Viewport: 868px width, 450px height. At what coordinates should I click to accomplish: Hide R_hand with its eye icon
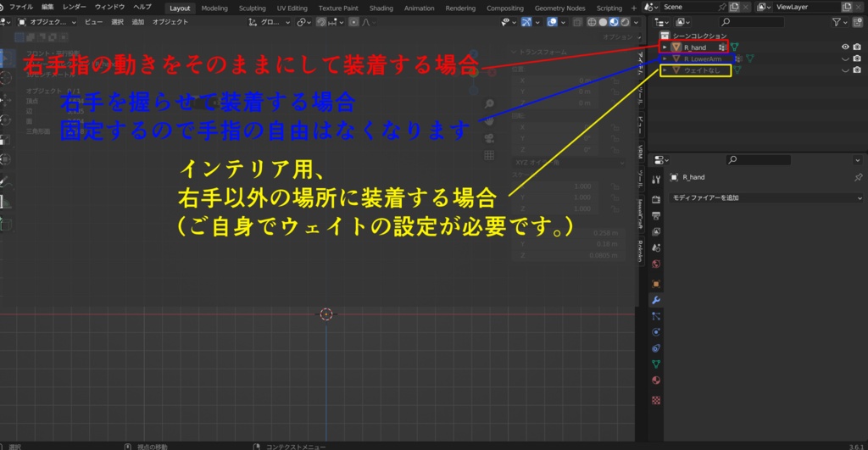point(845,47)
